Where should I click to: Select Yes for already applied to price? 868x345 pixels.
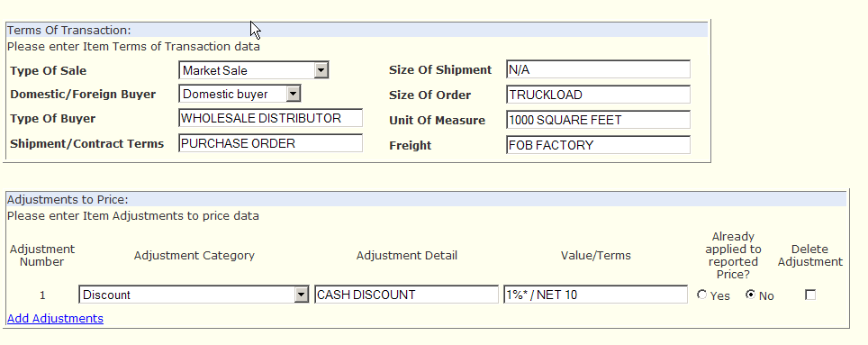[702, 295]
